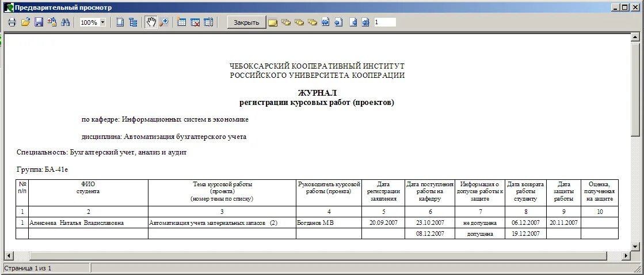644x275 pixels.
Task: Click date cell '06.12.2007'
Action: click(525, 223)
